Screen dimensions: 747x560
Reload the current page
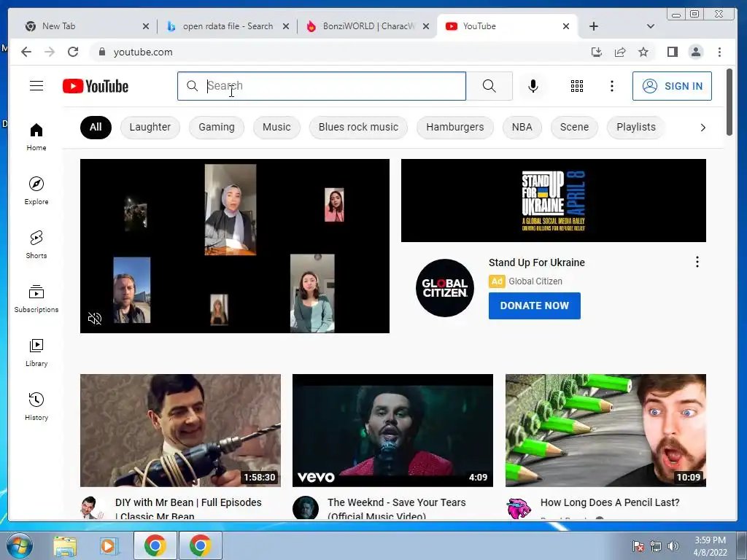click(x=73, y=52)
